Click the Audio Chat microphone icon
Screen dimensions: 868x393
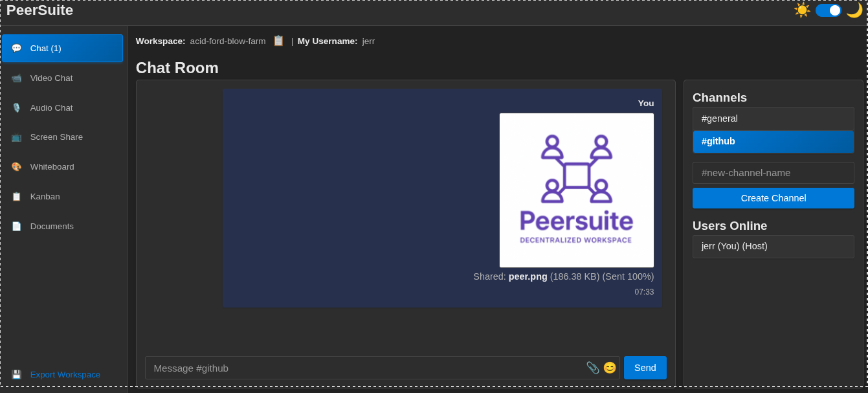pyautogui.click(x=16, y=108)
